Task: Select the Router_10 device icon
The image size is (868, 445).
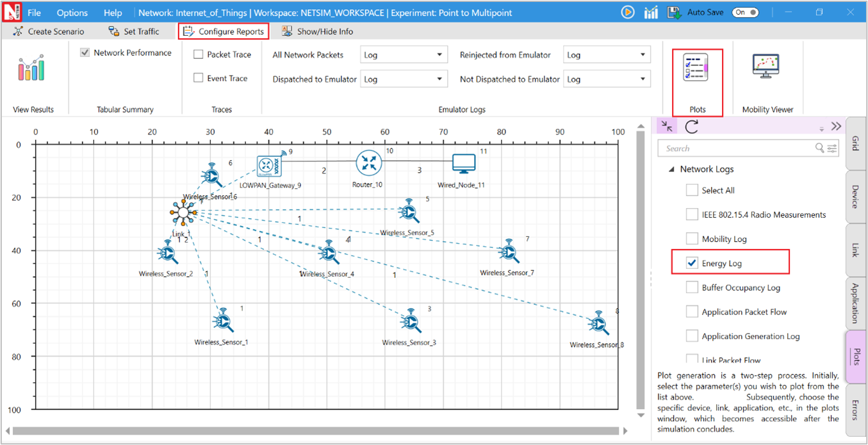Action: point(368,163)
